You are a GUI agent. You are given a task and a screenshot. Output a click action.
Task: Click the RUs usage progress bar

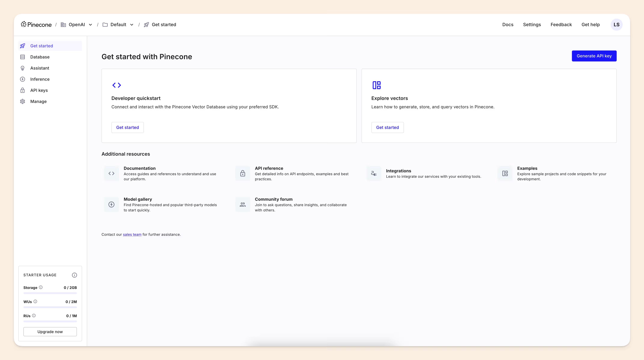tap(50, 321)
